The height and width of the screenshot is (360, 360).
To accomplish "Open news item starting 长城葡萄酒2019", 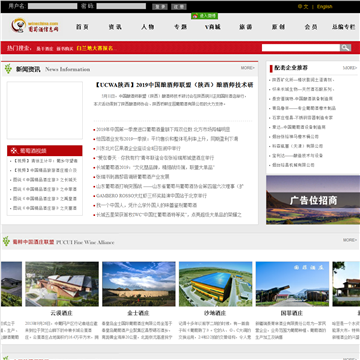I will point(155,167).
